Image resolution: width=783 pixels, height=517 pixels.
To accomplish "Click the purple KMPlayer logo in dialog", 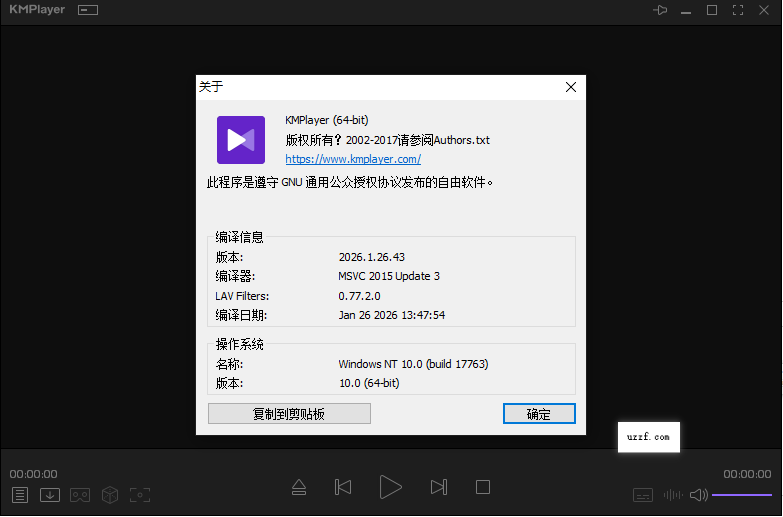I will pos(241,140).
